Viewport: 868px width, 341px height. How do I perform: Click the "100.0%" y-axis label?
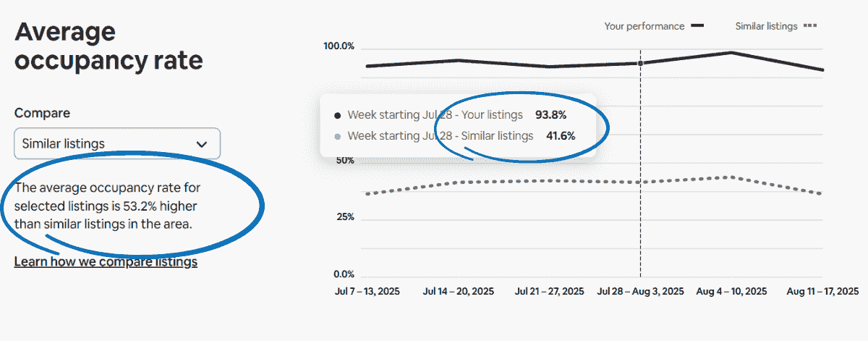coord(339,46)
